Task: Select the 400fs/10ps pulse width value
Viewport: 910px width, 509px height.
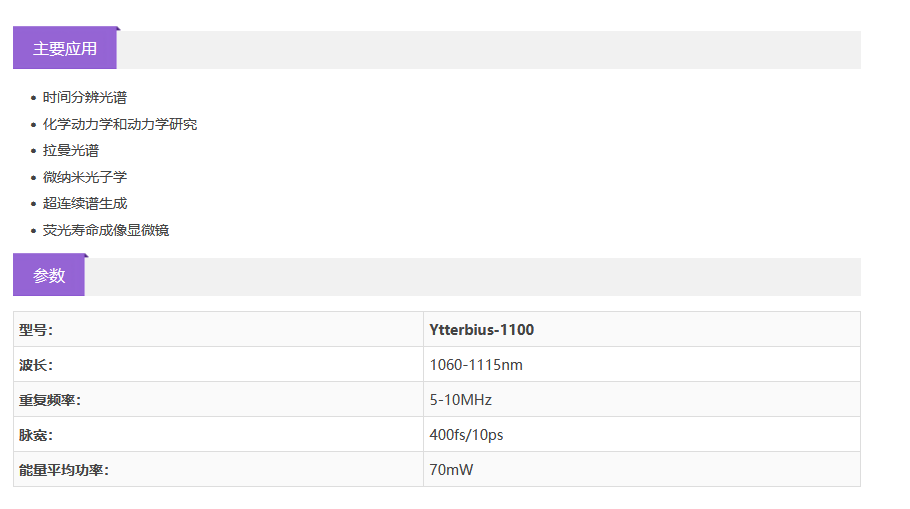Action: pyautogui.click(x=467, y=435)
